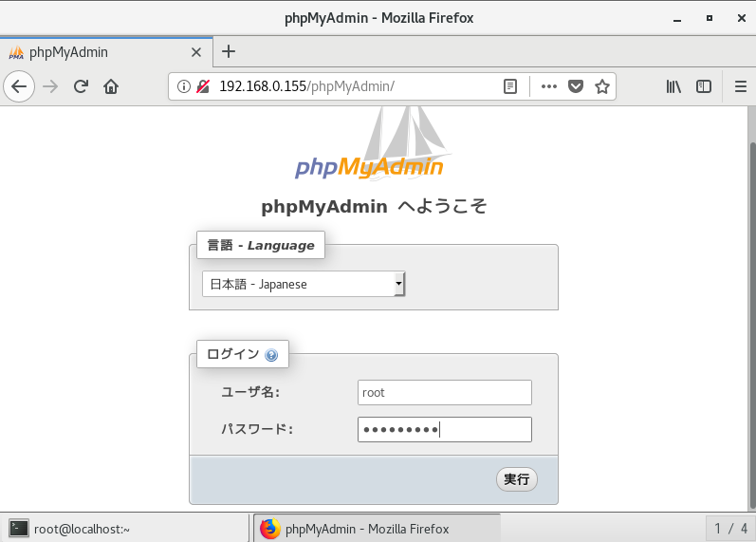This screenshot has height=542, width=756.
Task: Click the workspace switcher 1 / 4
Action: pyautogui.click(x=730, y=529)
